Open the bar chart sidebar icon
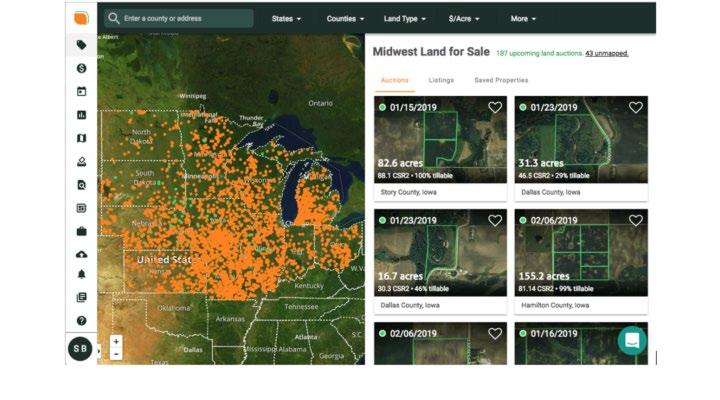The image size is (720, 400). [81, 115]
